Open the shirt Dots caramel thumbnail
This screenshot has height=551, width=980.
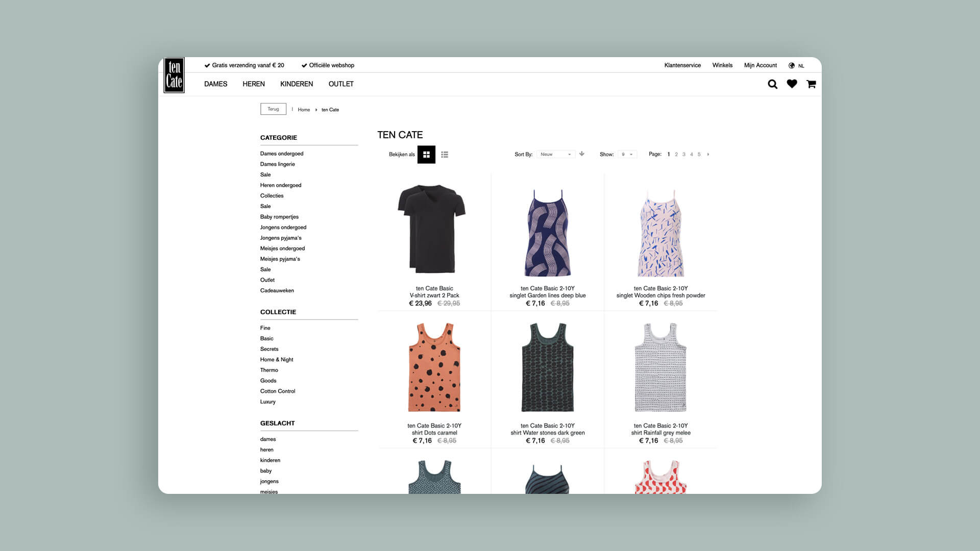tap(434, 367)
